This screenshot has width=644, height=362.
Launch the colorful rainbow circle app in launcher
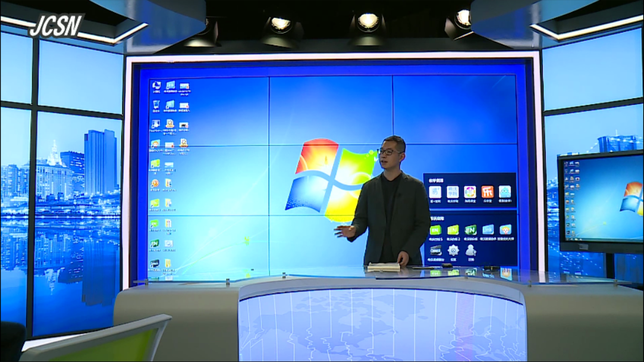pos(470,192)
